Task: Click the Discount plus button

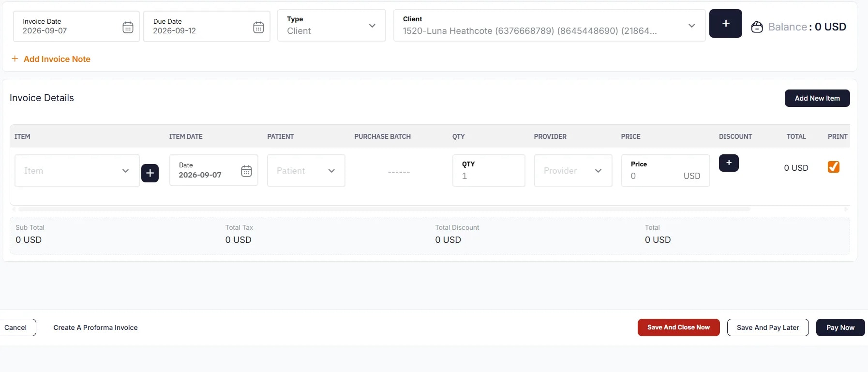Action: (x=729, y=163)
